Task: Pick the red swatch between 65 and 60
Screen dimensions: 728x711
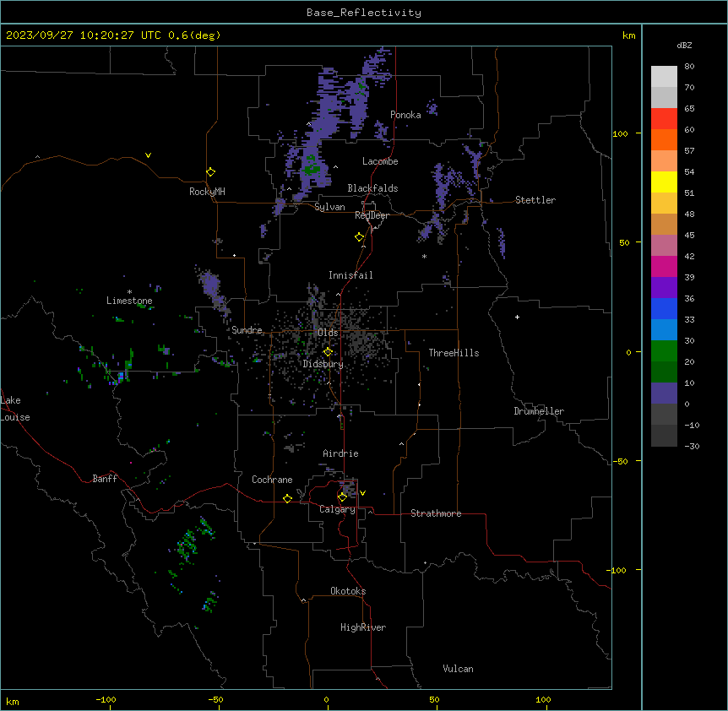Action: (664, 119)
